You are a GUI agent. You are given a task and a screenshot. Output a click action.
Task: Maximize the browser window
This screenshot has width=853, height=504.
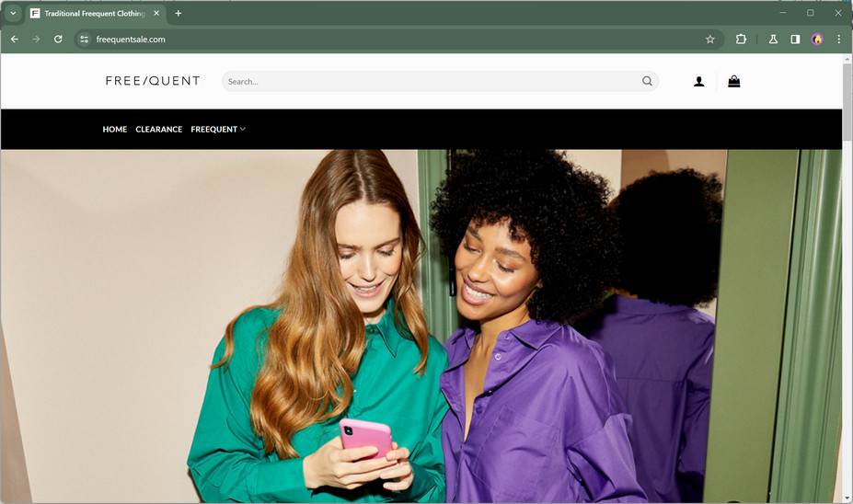[811, 13]
